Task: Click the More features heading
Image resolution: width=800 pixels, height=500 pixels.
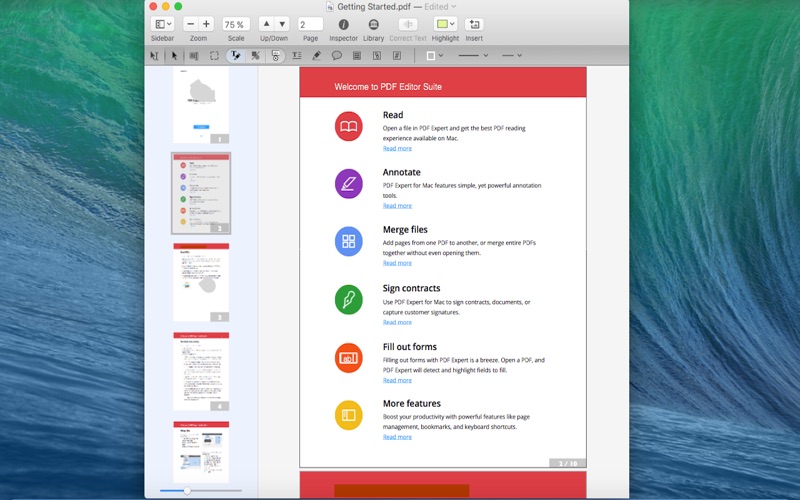Action: point(412,404)
